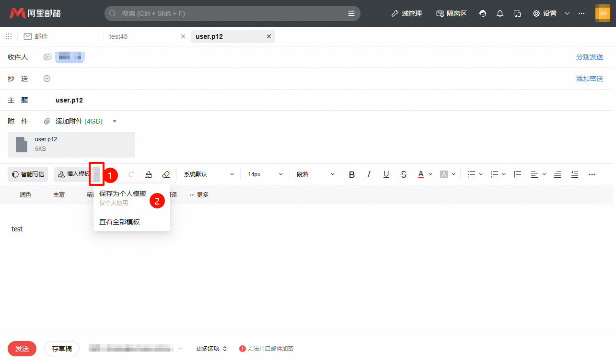Open 设置 settings

point(545,13)
